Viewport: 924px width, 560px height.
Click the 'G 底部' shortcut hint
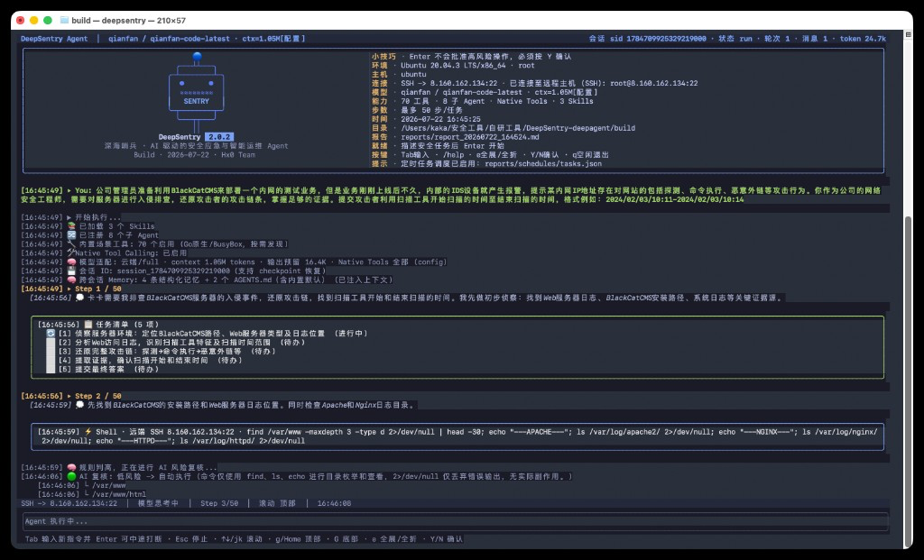point(346,539)
